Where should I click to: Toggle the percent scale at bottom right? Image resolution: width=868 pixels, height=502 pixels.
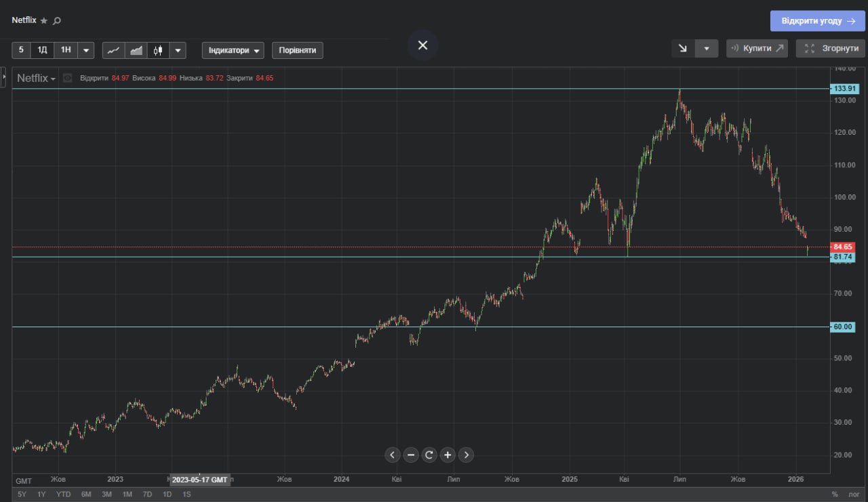point(835,495)
